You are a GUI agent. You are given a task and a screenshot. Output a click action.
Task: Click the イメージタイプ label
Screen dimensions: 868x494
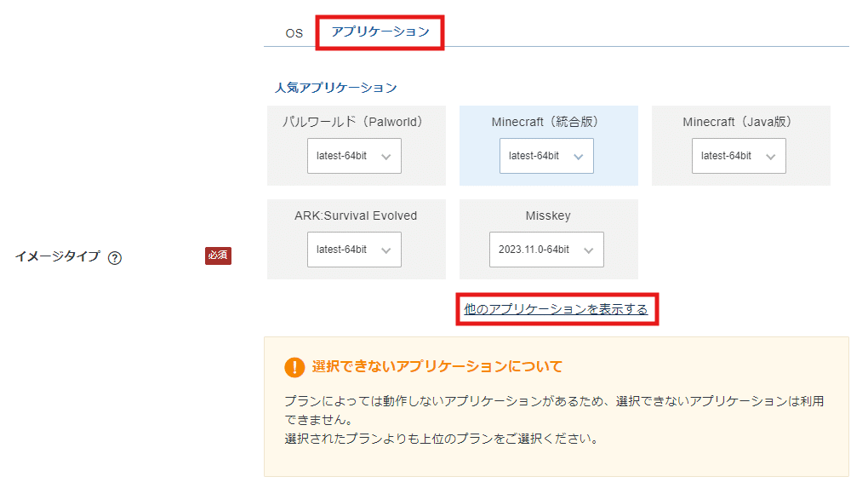[57, 256]
